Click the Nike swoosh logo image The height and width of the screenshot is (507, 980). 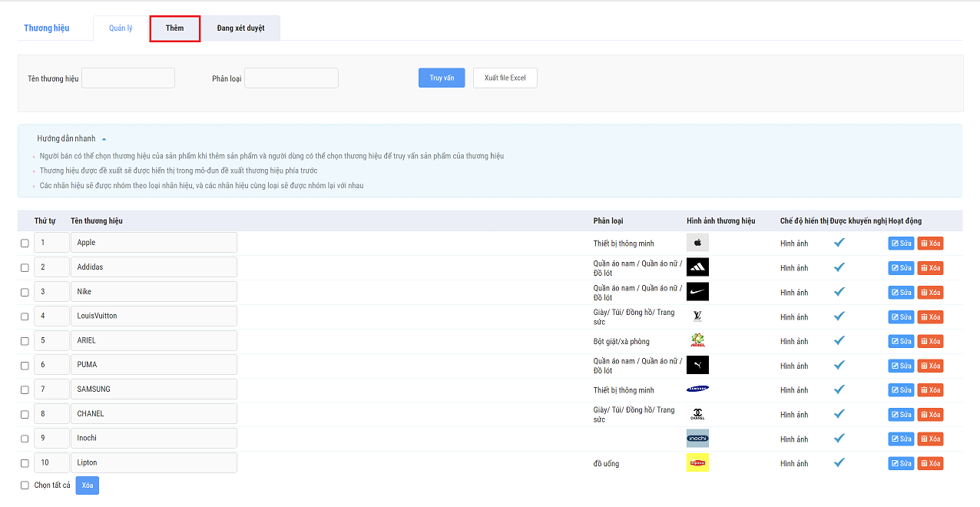tap(697, 292)
